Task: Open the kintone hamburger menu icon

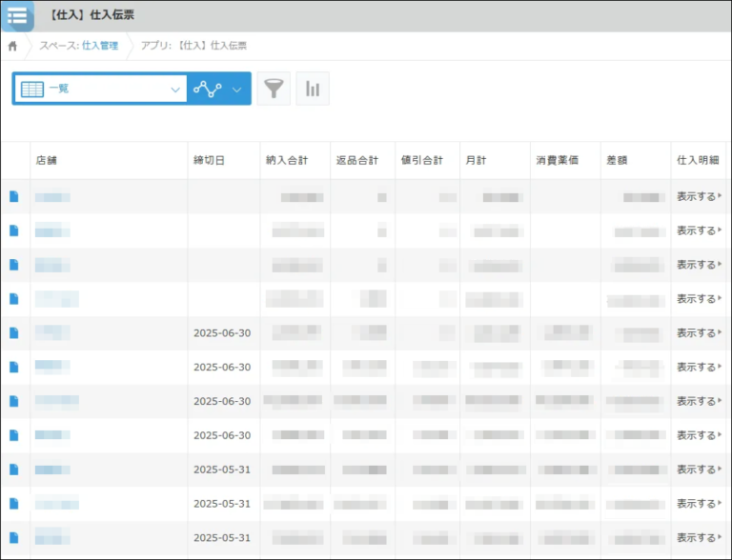Action: [x=17, y=15]
